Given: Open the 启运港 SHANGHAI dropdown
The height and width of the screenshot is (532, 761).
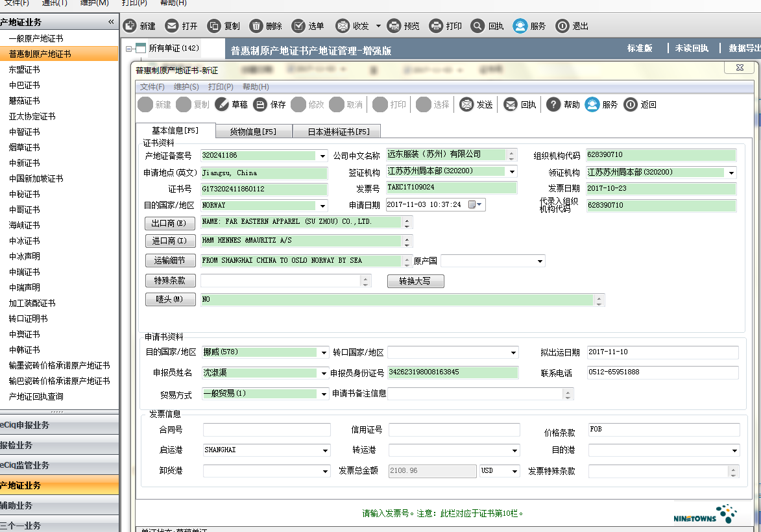Looking at the screenshot, I should point(325,450).
